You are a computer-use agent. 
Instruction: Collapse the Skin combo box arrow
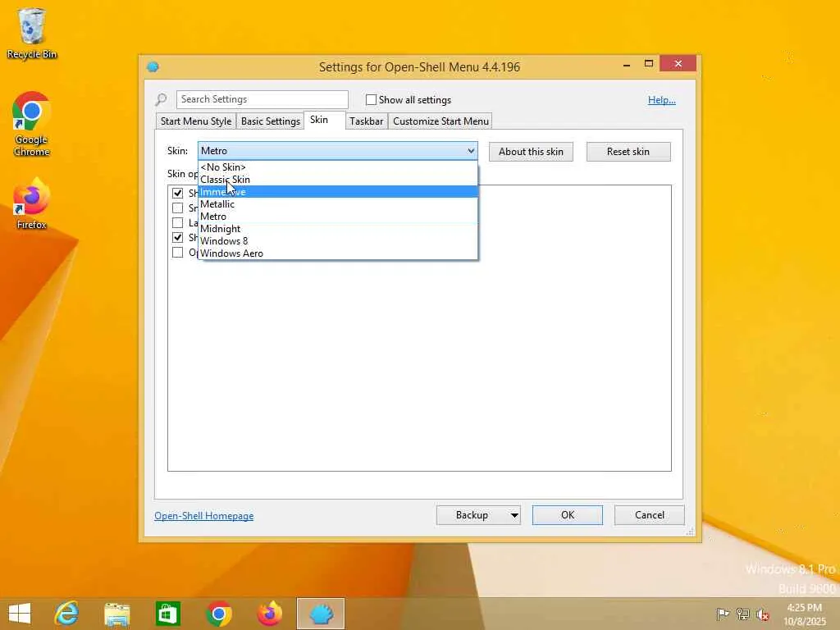(471, 151)
